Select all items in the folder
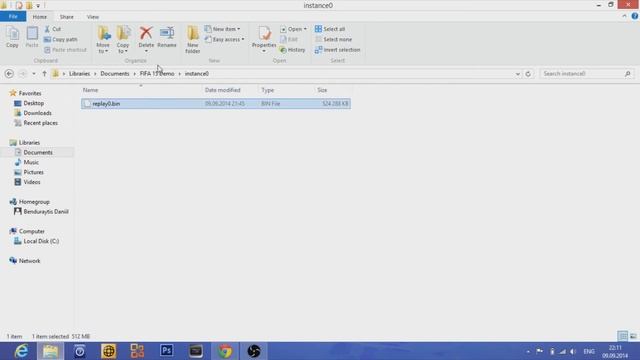640x360 pixels. coord(330,29)
